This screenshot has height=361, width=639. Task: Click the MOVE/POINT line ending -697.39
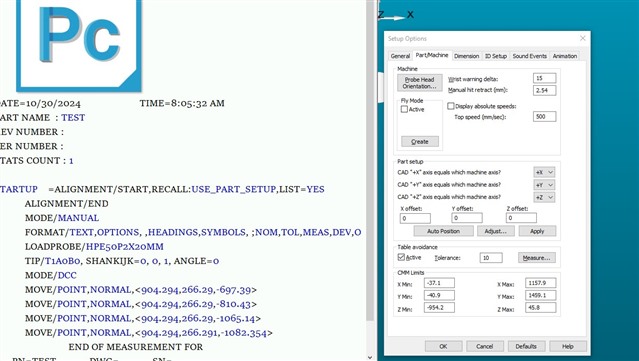(x=141, y=290)
